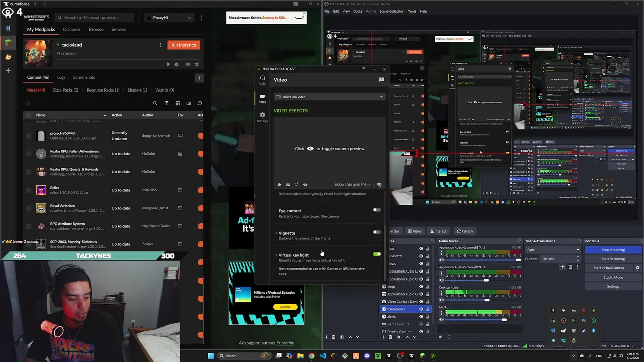Viewport: 644px width, 362px height.
Task: Open the Docks menu in OBS
Action: pyautogui.click(x=358, y=11)
